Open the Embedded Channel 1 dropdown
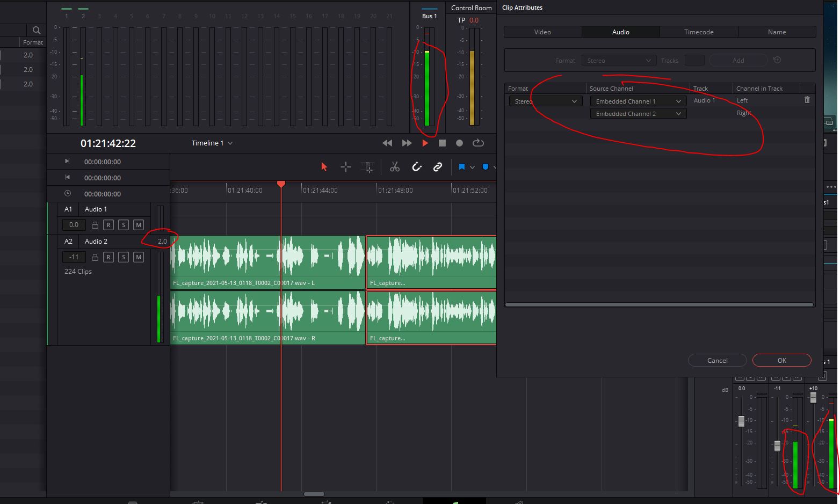 (638, 101)
